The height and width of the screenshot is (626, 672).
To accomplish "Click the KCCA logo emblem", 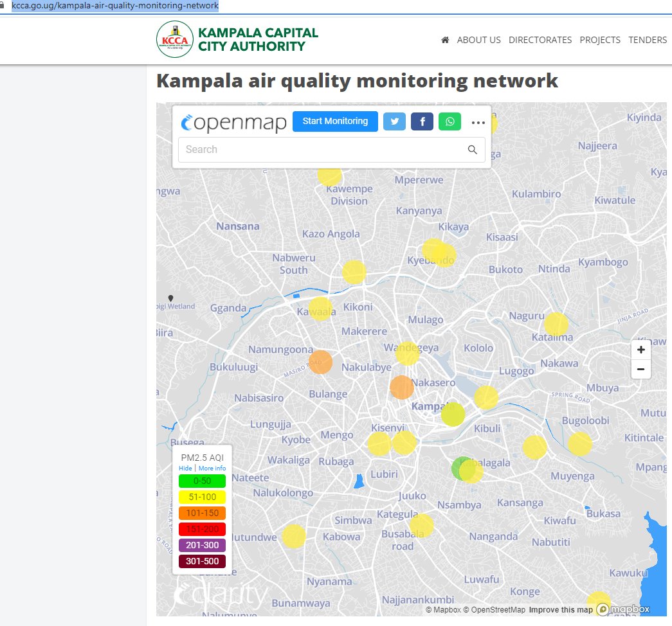I will coord(175,39).
